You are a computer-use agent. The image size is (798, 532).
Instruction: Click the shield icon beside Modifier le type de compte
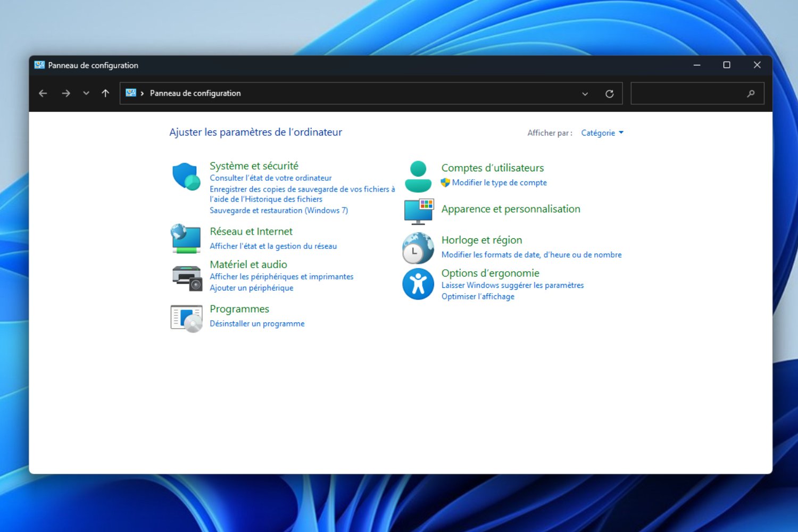(x=446, y=182)
